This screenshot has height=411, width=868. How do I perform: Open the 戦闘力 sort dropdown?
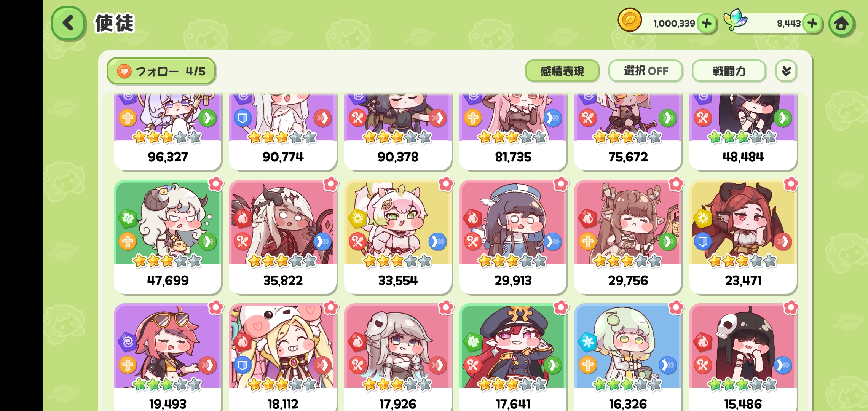click(729, 71)
